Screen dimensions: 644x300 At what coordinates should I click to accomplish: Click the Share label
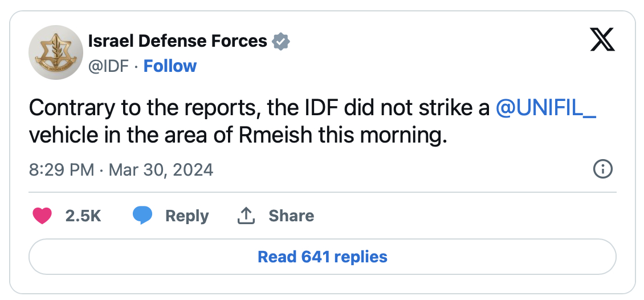(x=291, y=216)
